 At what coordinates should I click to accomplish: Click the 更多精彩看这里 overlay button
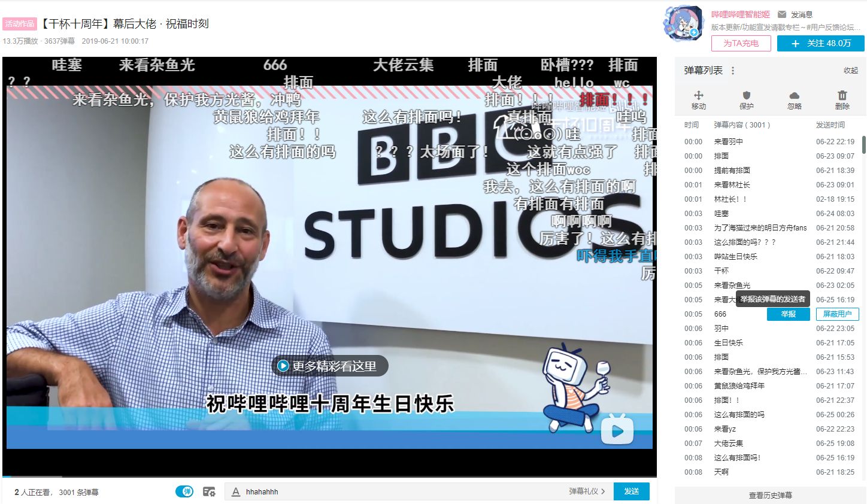point(330,366)
